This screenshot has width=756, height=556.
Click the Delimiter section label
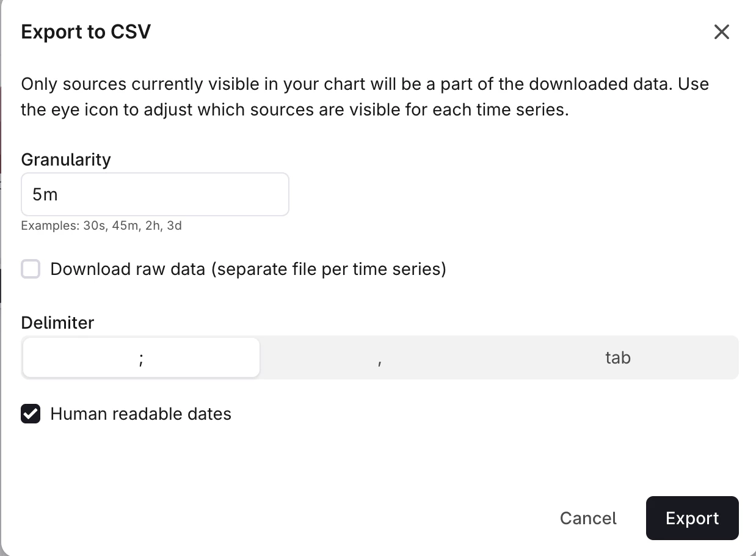click(x=57, y=323)
